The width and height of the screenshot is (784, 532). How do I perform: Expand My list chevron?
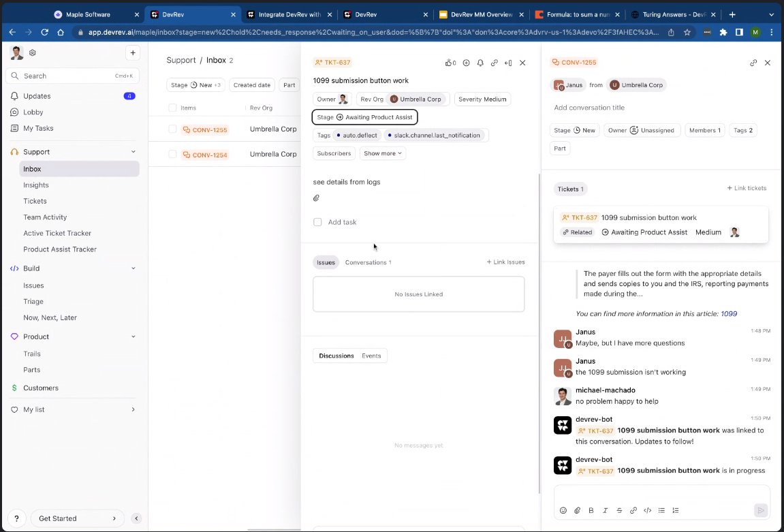pos(133,409)
